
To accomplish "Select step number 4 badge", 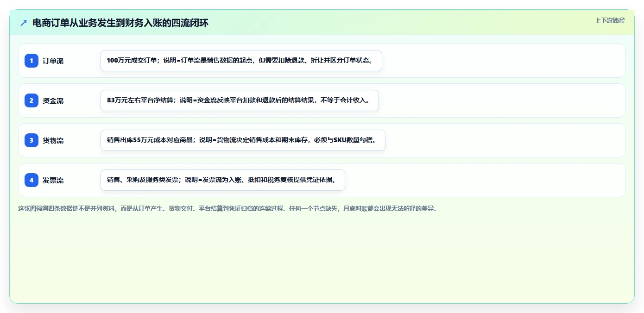I will click(x=32, y=180).
